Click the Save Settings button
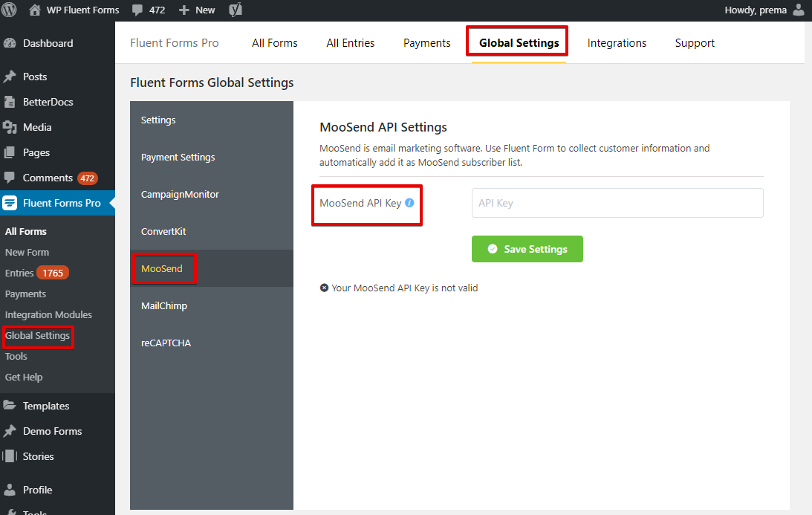Image resolution: width=812 pixels, height=515 pixels. click(x=527, y=249)
